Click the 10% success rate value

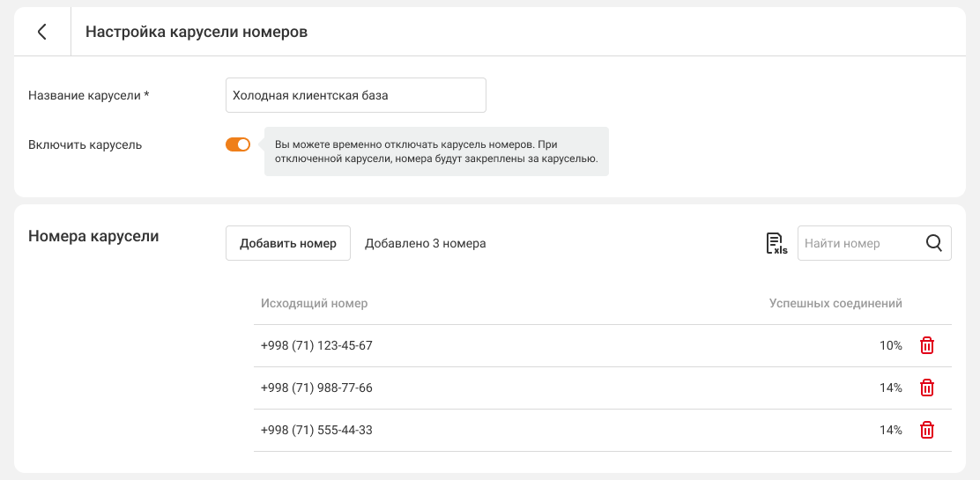(890, 346)
